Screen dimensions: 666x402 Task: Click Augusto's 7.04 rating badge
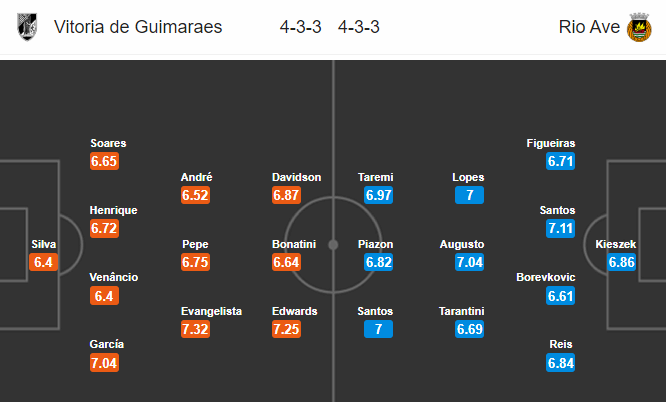(469, 262)
